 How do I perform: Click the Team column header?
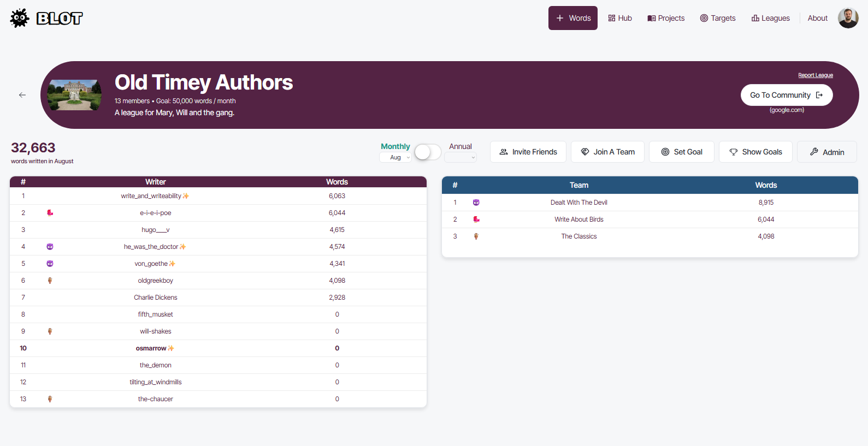tap(579, 185)
